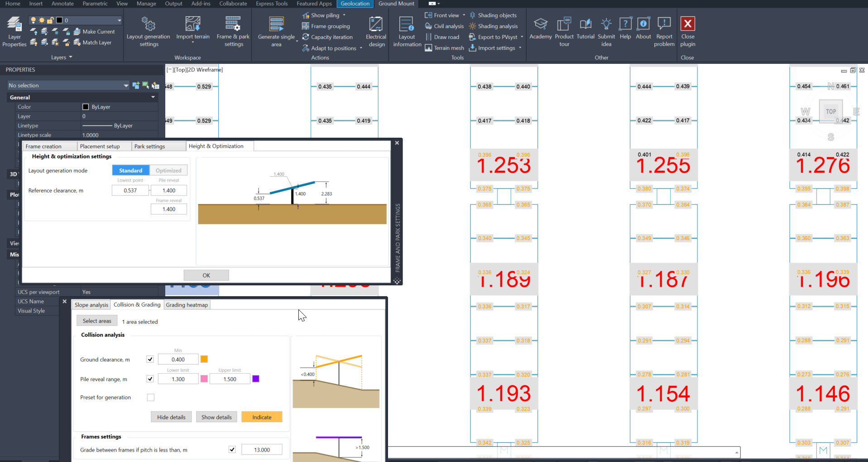Select Optimized layout generation mode

(168, 170)
